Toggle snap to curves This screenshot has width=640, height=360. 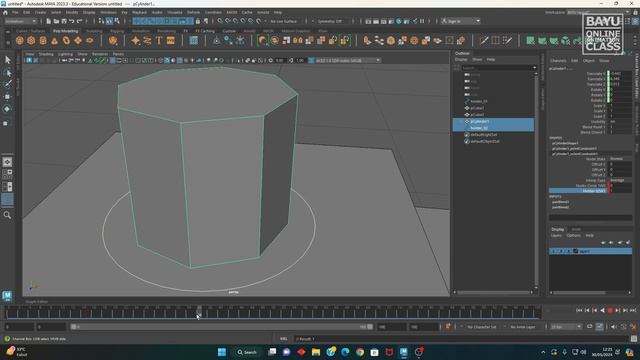click(x=228, y=21)
